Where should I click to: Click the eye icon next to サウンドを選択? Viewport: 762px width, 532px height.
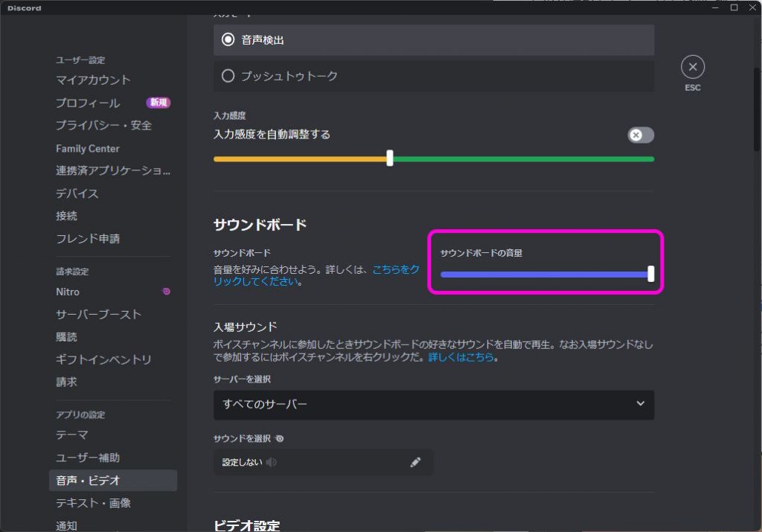pos(278,439)
